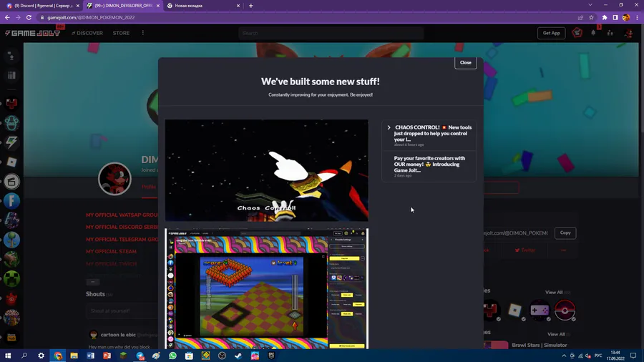
Task: Expand the CHAOS CONTROL news item chevron
Action: click(389, 127)
